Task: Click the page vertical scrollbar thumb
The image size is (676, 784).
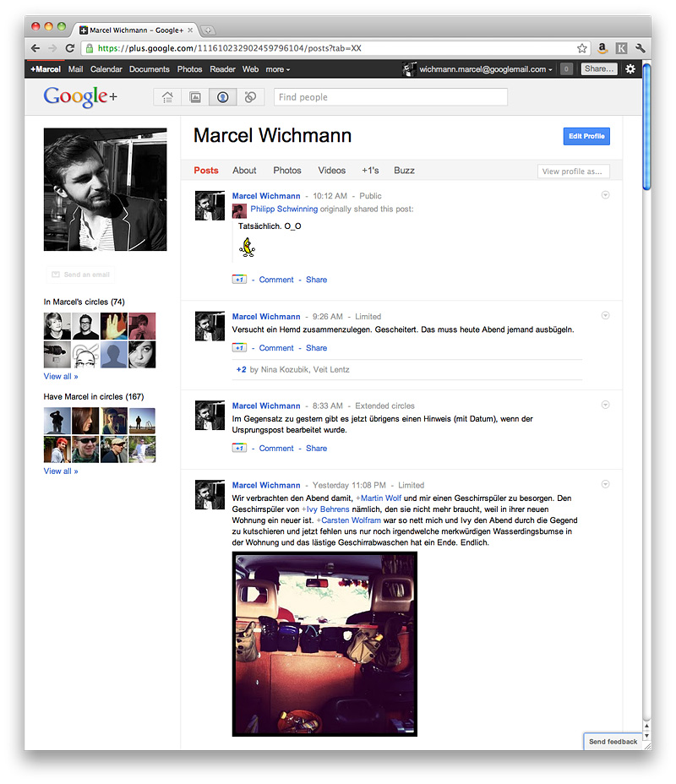Action: coord(646,127)
